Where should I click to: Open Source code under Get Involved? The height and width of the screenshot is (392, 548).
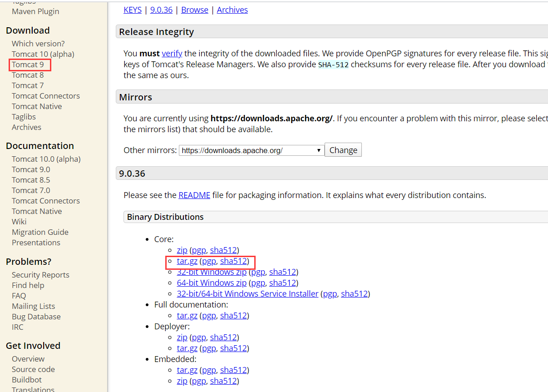[x=33, y=369]
